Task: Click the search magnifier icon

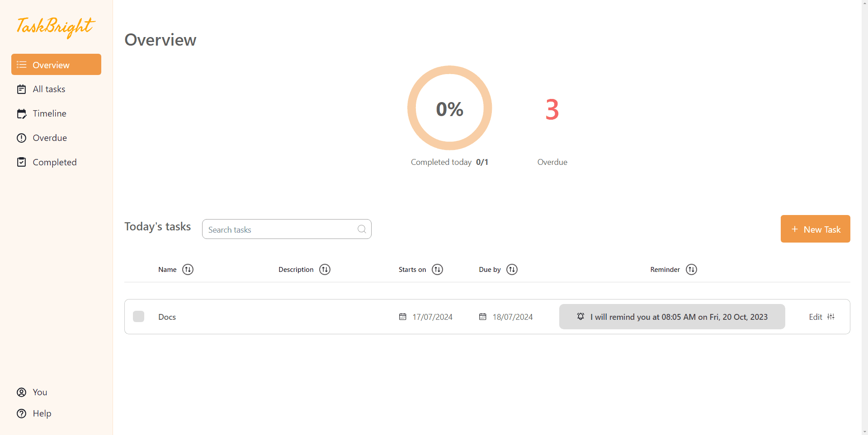Action: [x=362, y=229]
